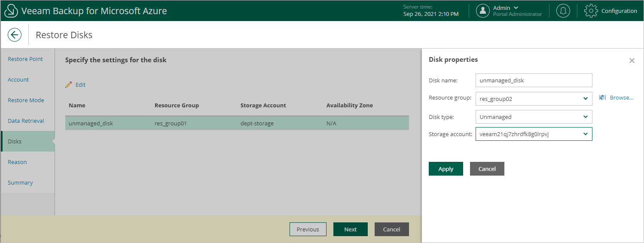Click the Browse resource group icon

[x=602, y=98]
